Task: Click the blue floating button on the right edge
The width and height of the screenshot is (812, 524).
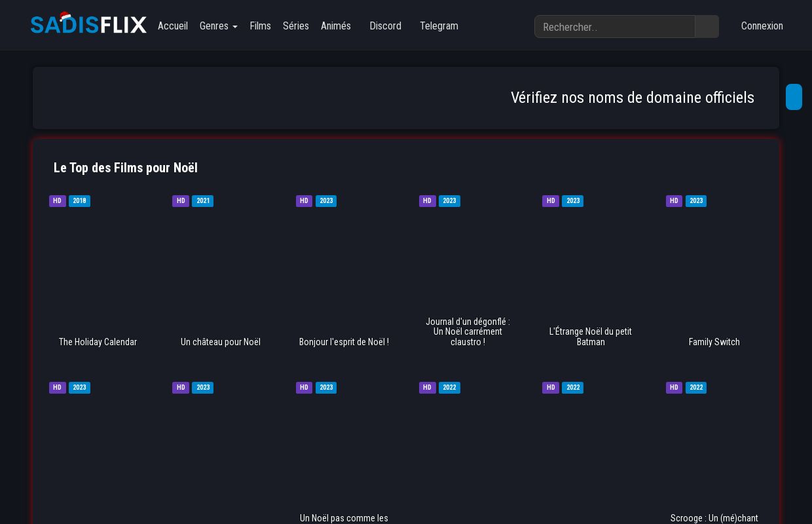Action: click(794, 96)
